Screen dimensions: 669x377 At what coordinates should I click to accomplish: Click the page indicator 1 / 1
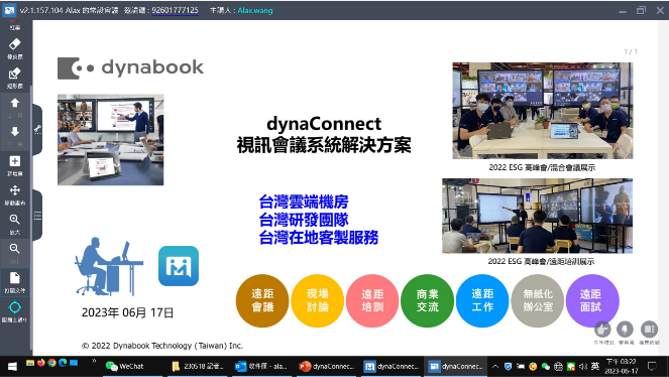click(x=631, y=52)
